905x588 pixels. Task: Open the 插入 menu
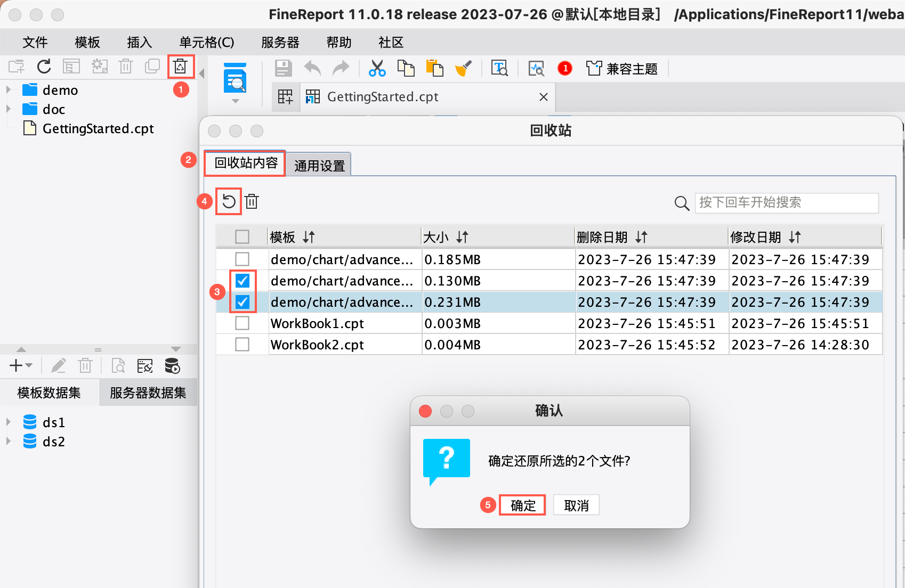140,42
